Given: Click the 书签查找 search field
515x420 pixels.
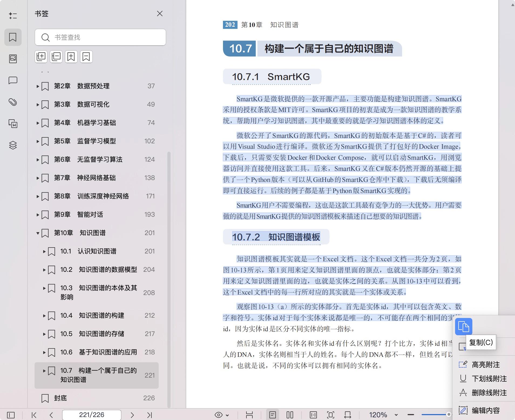Looking at the screenshot, I should 100,37.
